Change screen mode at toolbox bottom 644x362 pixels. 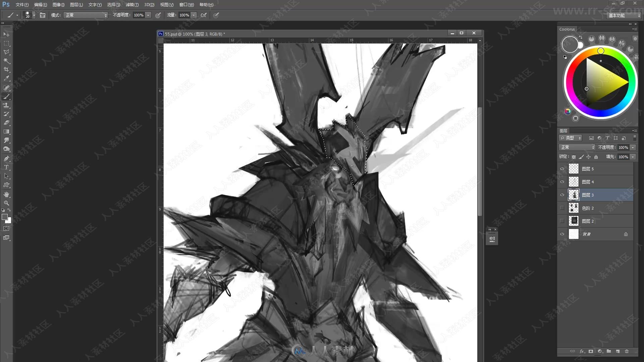pyautogui.click(x=6, y=238)
